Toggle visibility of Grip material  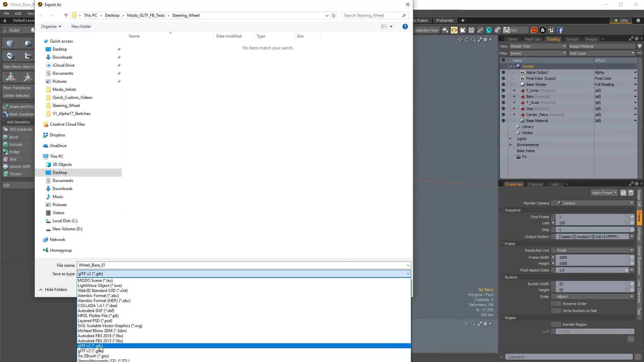(x=503, y=109)
